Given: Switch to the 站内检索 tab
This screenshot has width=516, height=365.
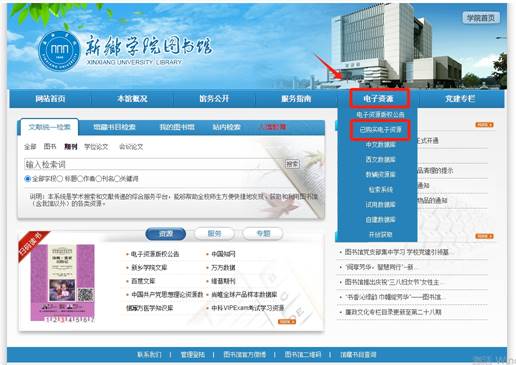Looking at the screenshot, I should [x=226, y=127].
